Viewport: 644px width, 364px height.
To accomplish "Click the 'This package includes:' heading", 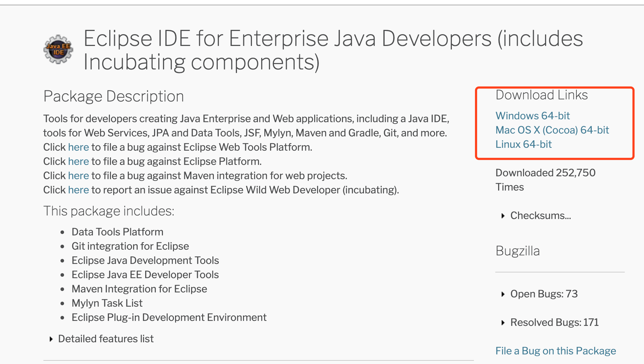I will pos(109,211).
